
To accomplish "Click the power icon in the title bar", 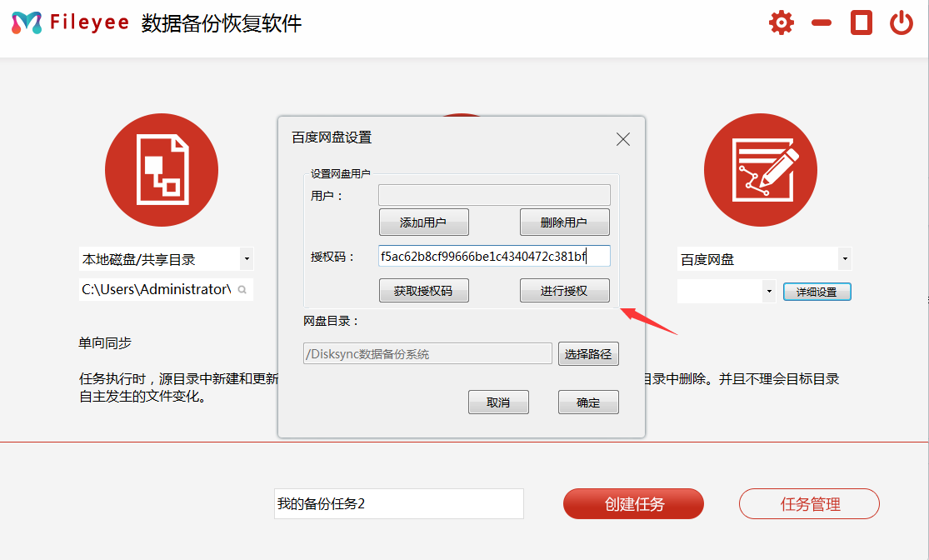I will [901, 22].
